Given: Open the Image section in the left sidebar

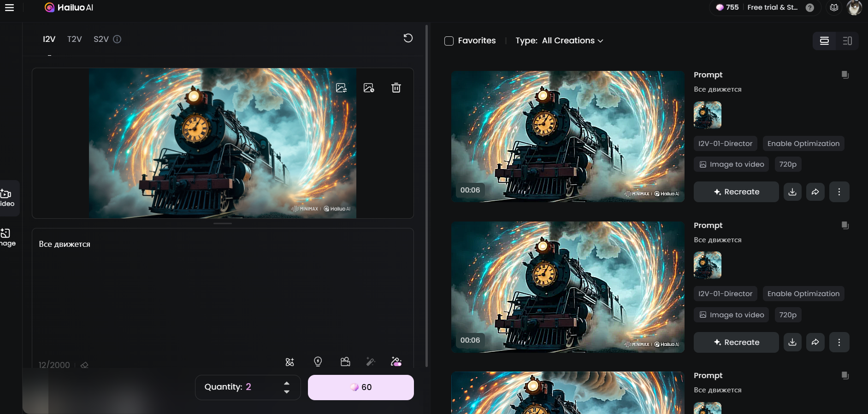Looking at the screenshot, I should 8,238.
